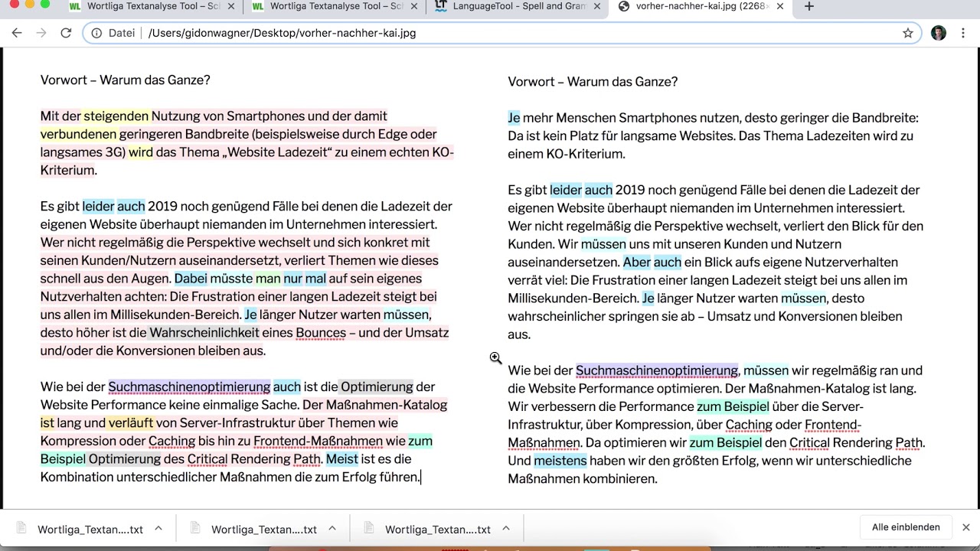Click underlined 'Frontend-Maßnahmen' in the left column
The width and height of the screenshot is (980, 551).
[x=318, y=441]
